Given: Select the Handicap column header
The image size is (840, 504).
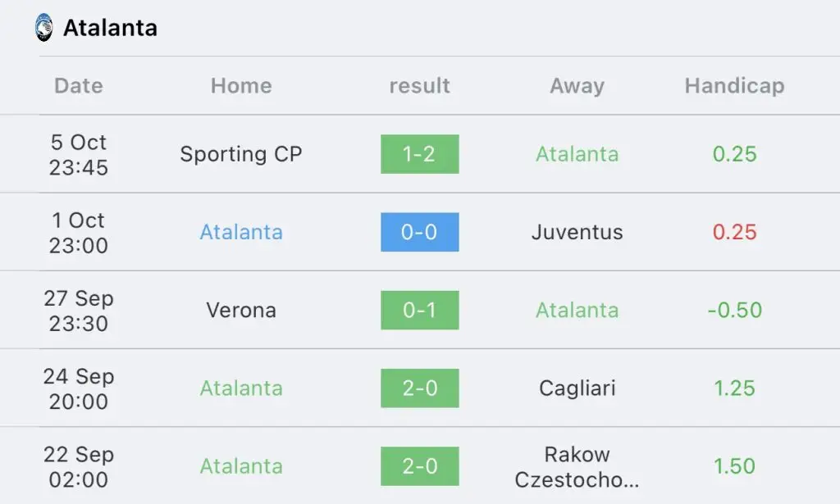Looking at the screenshot, I should coord(734,86).
